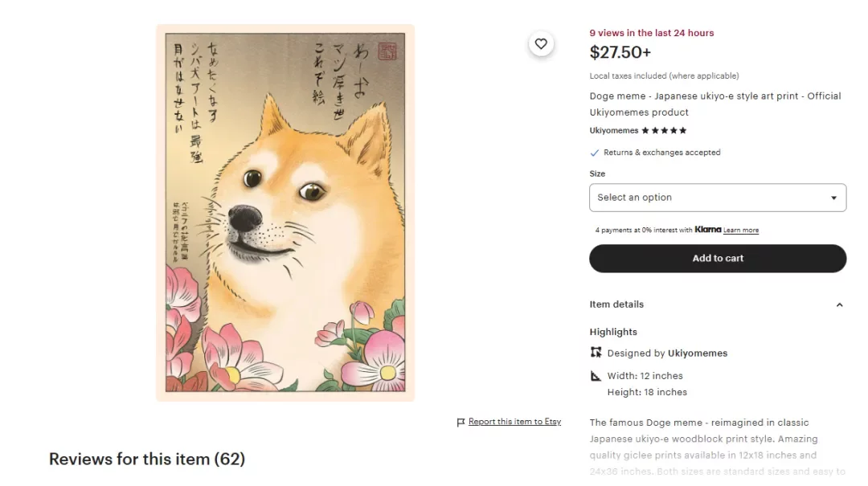Click the $27.50+ price text
The height and width of the screenshot is (486, 868).
pyautogui.click(x=620, y=52)
